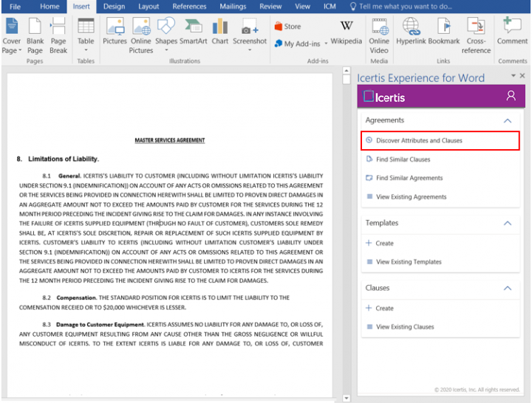The height and width of the screenshot is (403, 532).
Task: Click View Existing Templates
Action: click(409, 262)
